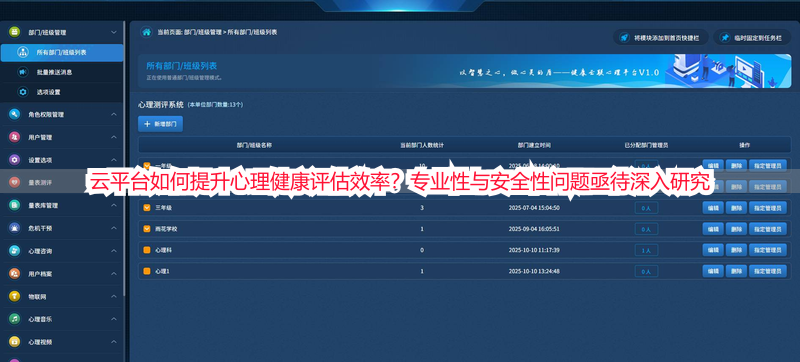
Task: Click the 用户管理 people icon
Action: point(14,137)
